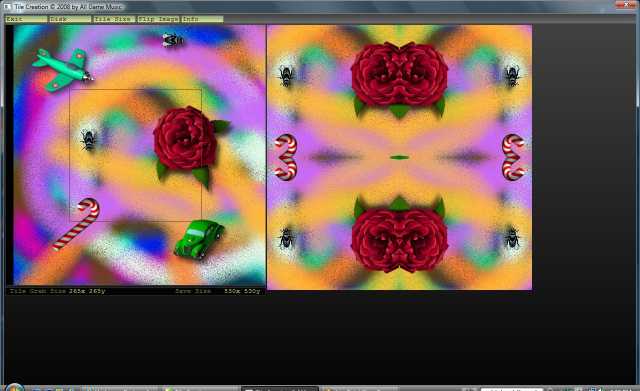Open the Windows Start orb
This screenshot has height=391, width=640.
pyautogui.click(x=15, y=387)
